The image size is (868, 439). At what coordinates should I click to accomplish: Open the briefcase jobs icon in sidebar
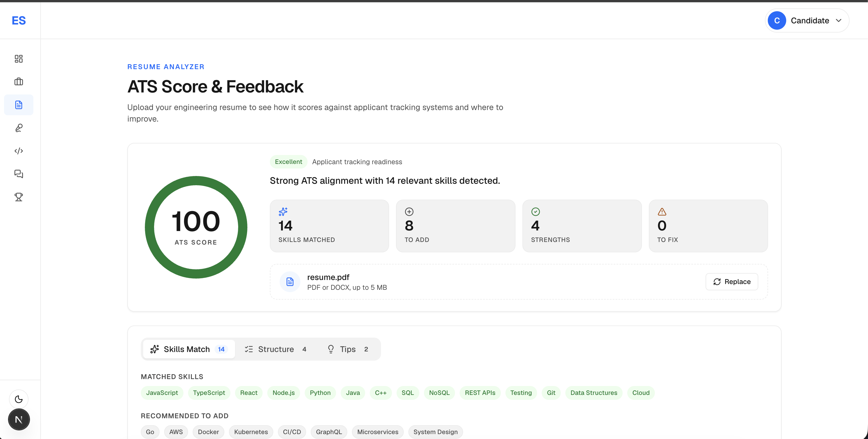point(19,82)
